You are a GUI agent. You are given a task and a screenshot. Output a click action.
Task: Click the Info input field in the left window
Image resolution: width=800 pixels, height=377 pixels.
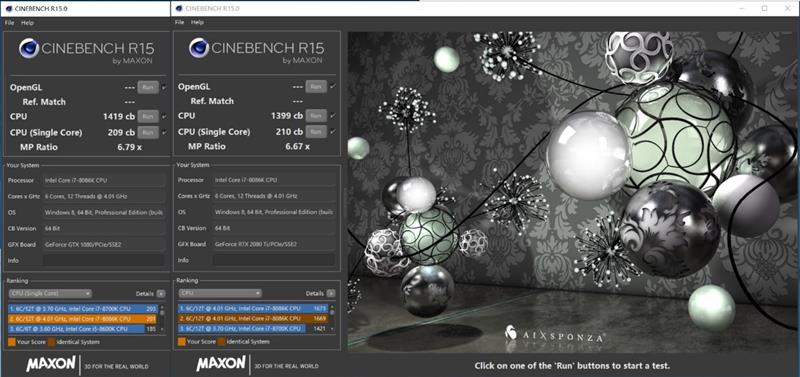coord(104,261)
